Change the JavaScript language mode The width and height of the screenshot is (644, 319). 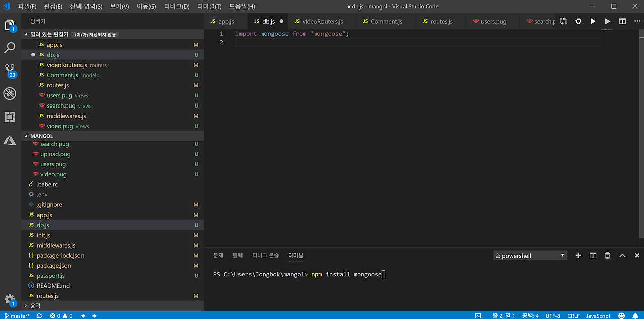pyautogui.click(x=598, y=315)
